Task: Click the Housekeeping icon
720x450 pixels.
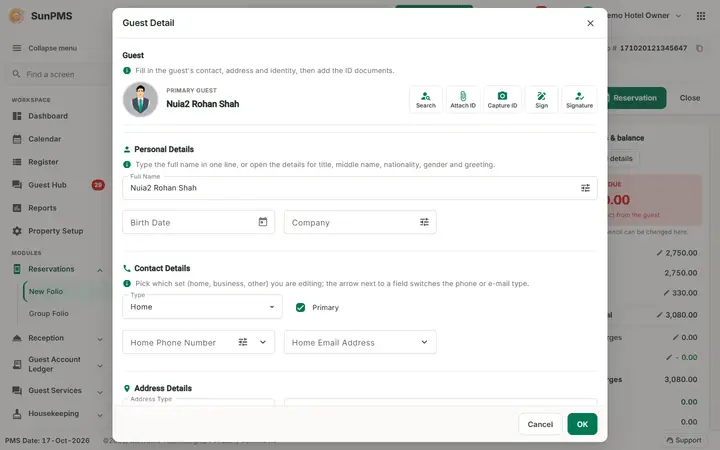Action: tap(17, 413)
